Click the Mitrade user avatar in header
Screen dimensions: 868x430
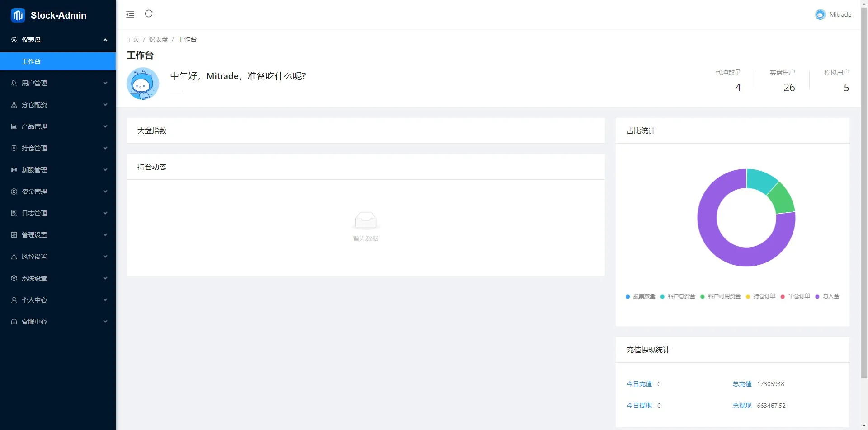click(x=820, y=14)
